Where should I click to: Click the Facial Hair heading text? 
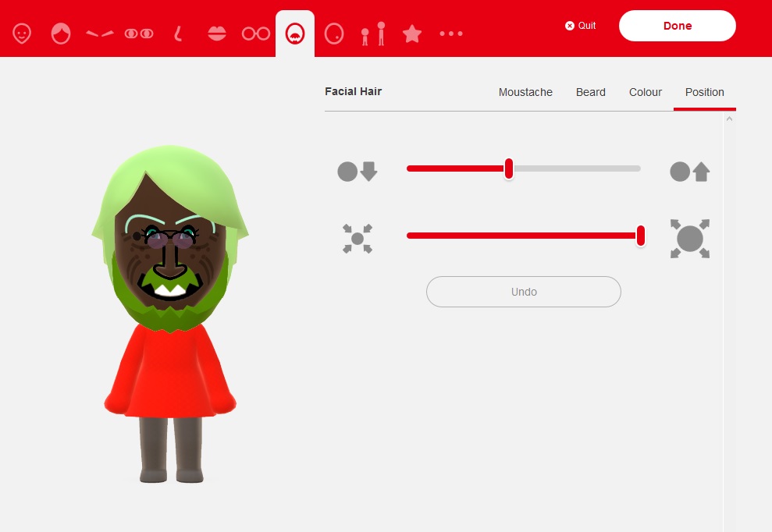pyautogui.click(x=353, y=91)
